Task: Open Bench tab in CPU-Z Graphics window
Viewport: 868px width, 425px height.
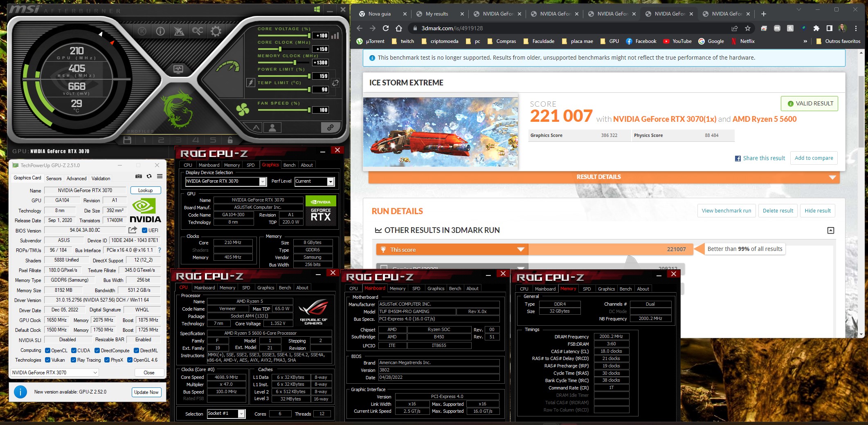Action: [289, 165]
